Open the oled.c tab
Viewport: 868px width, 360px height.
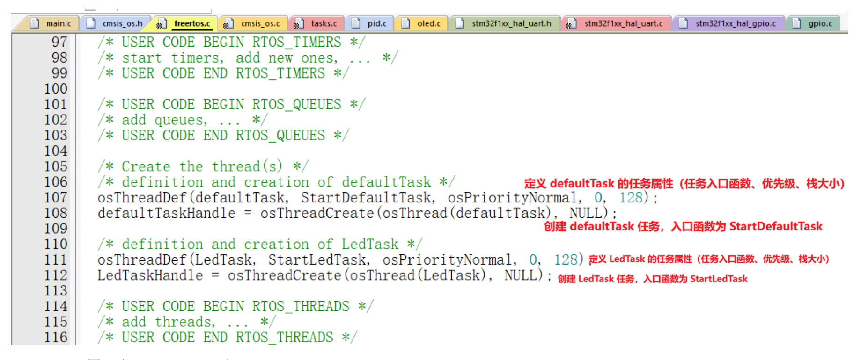pyautogui.click(x=421, y=23)
